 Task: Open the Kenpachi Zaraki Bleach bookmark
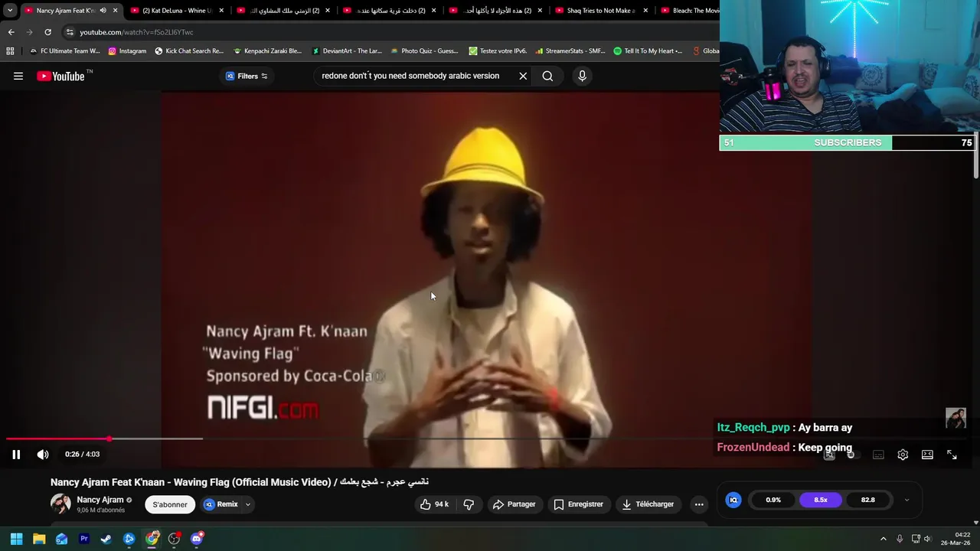coord(267,51)
